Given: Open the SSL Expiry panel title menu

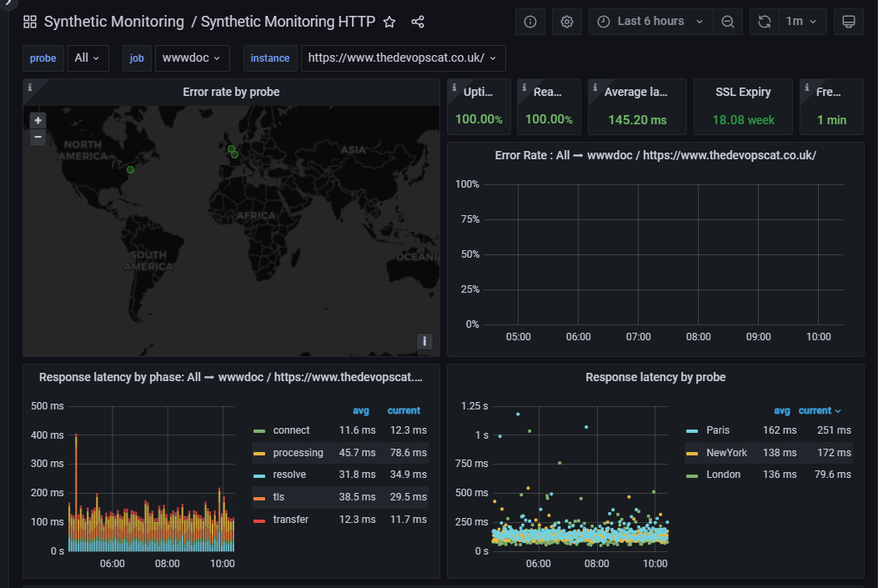Looking at the screenshot, I should click(x=743, y=92).
